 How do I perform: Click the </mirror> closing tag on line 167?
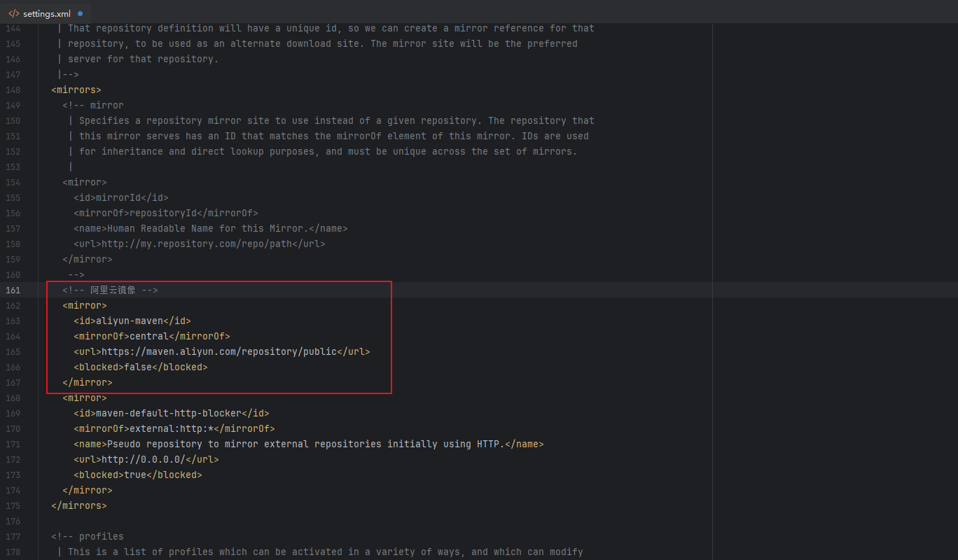88,382
